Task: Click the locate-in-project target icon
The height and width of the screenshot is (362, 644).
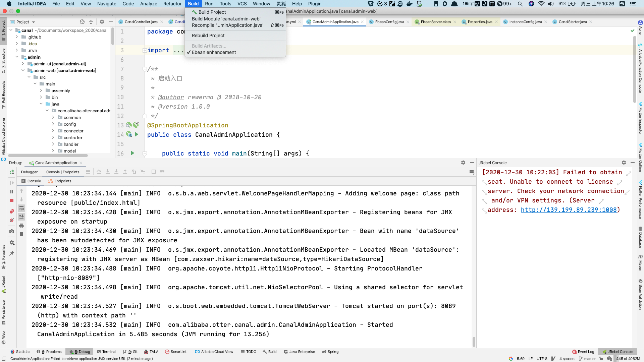Action: [82, 22]
